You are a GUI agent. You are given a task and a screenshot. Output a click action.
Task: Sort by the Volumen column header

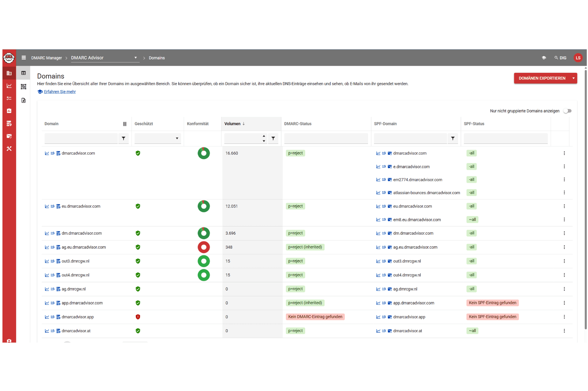[232, 124]
